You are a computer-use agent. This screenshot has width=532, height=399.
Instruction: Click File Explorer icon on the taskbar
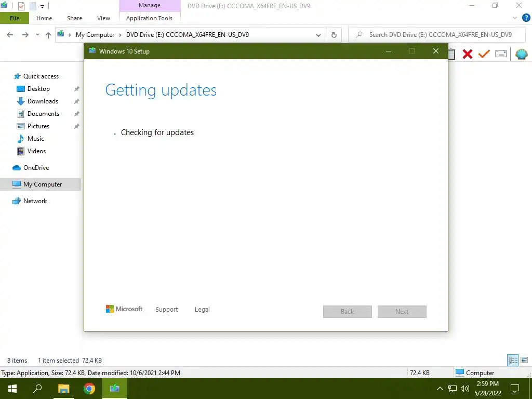(x=63, y=389)
